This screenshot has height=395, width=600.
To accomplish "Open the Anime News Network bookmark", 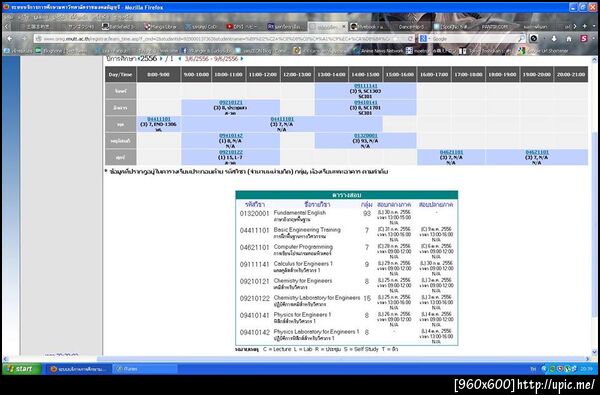I will (378, 51).
